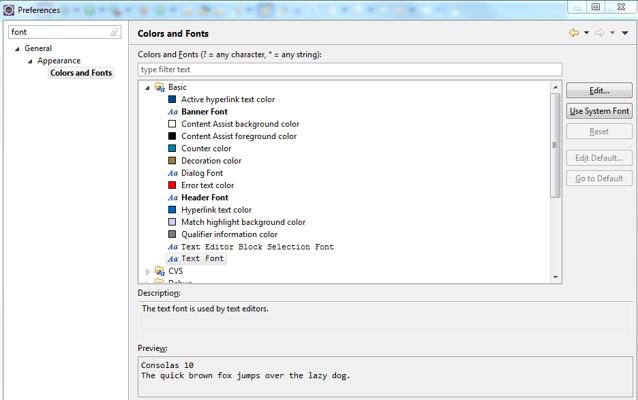
Task: Select the Appearance tree item
Action: click(x=59, y=61)
